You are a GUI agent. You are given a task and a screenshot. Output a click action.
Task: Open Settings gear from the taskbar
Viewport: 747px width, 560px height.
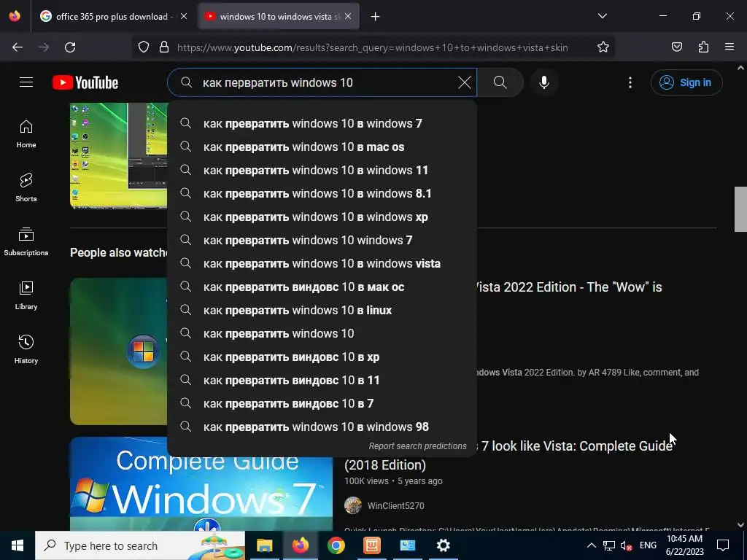(x=443, y=545)
